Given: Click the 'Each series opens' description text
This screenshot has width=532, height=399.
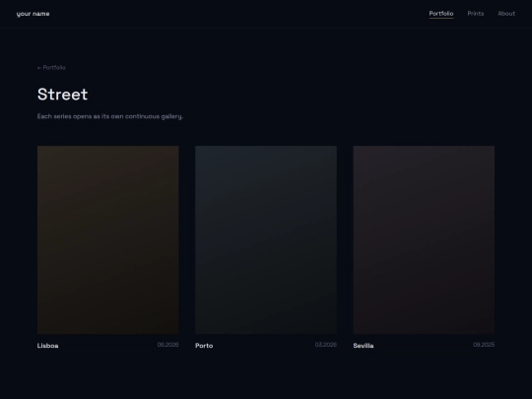Looking at the screenshot, I should pos(110,116).
